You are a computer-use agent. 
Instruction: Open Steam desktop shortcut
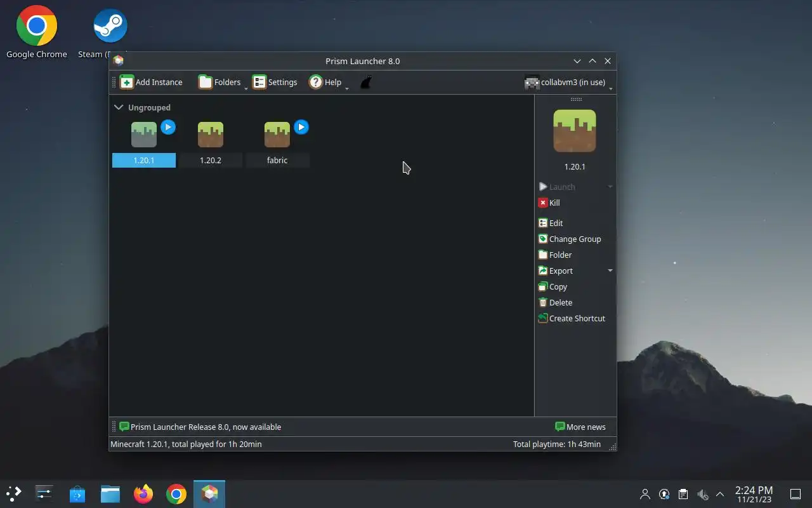(x=110, y=32)
